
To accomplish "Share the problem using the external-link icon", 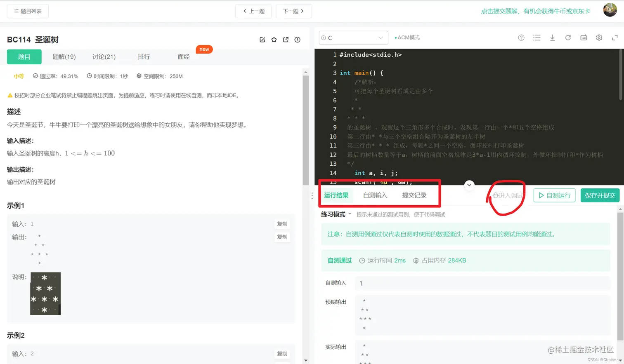I will point(286,40).
